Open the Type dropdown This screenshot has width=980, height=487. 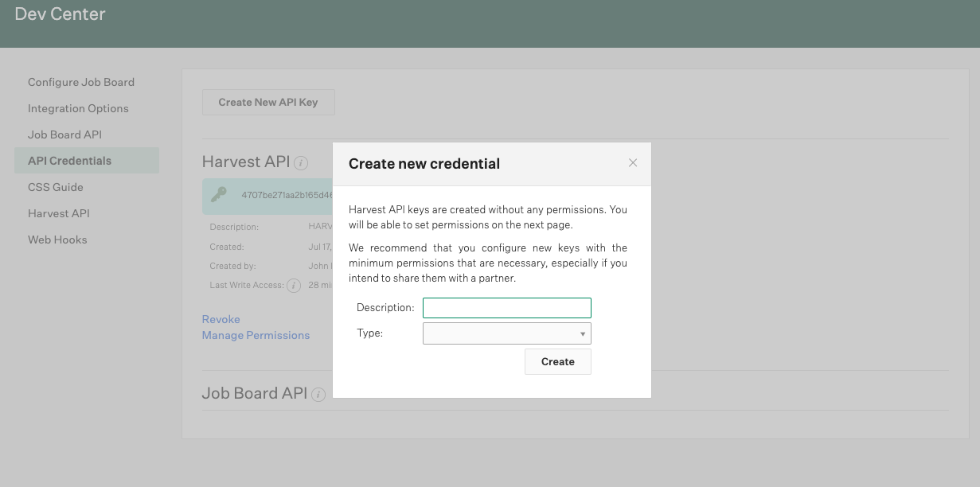pyautogui.click(x=507, y=333)
